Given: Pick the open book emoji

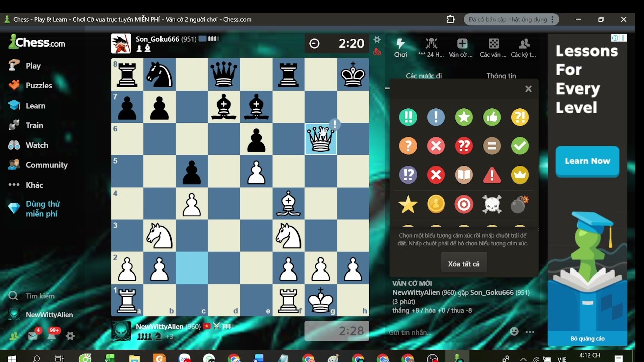Looking at the screenshot, I should pos(464,175).
